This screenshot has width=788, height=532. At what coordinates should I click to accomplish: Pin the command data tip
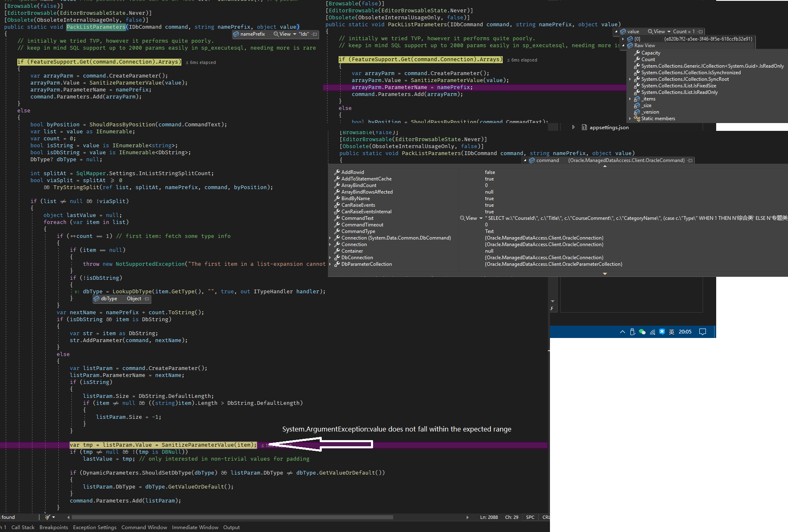[690, 160]
